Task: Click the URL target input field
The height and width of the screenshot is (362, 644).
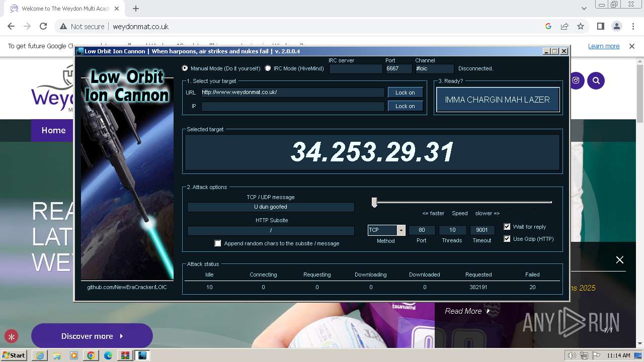Action: coord(293,93)
